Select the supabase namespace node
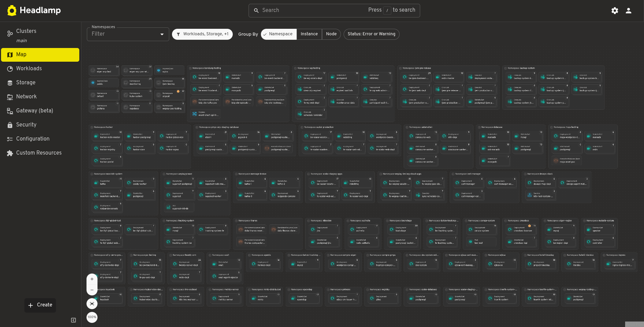Screen dimensions: 644x327 [137, 107]
